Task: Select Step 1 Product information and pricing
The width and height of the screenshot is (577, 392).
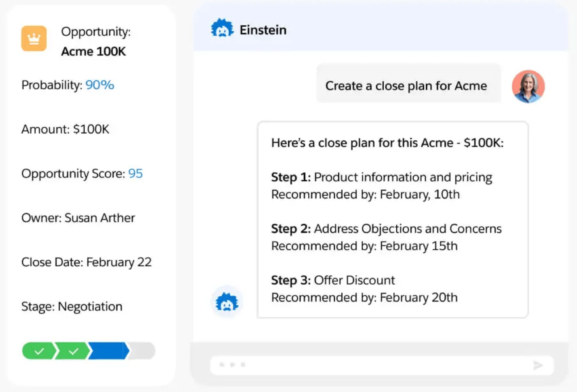Action: (382, 177)
